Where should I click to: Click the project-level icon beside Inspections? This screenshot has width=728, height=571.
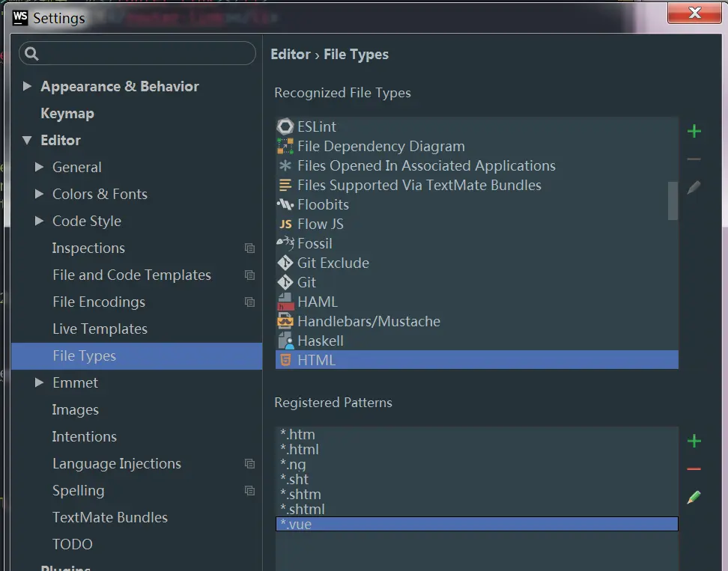pyautogui.click(x=250, y=248)
